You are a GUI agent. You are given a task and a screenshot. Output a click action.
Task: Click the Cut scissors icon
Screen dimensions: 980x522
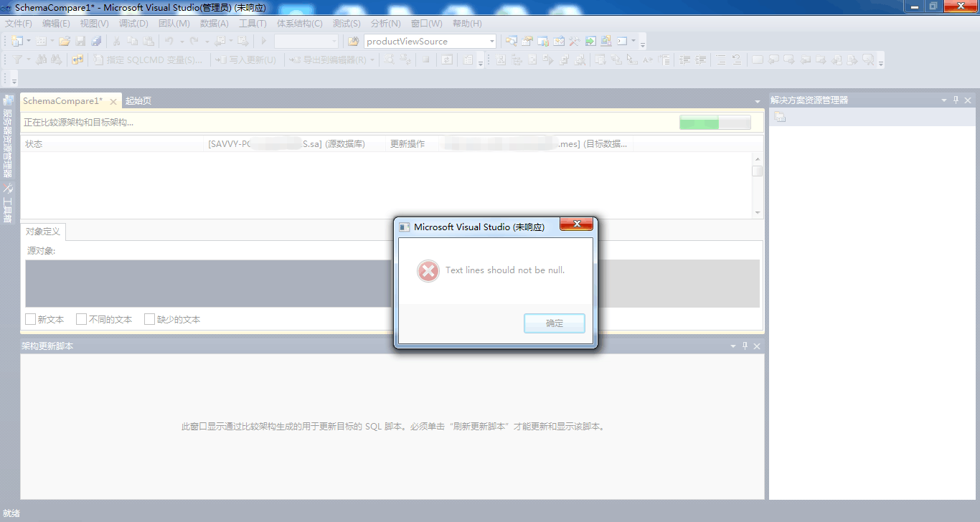116,41
